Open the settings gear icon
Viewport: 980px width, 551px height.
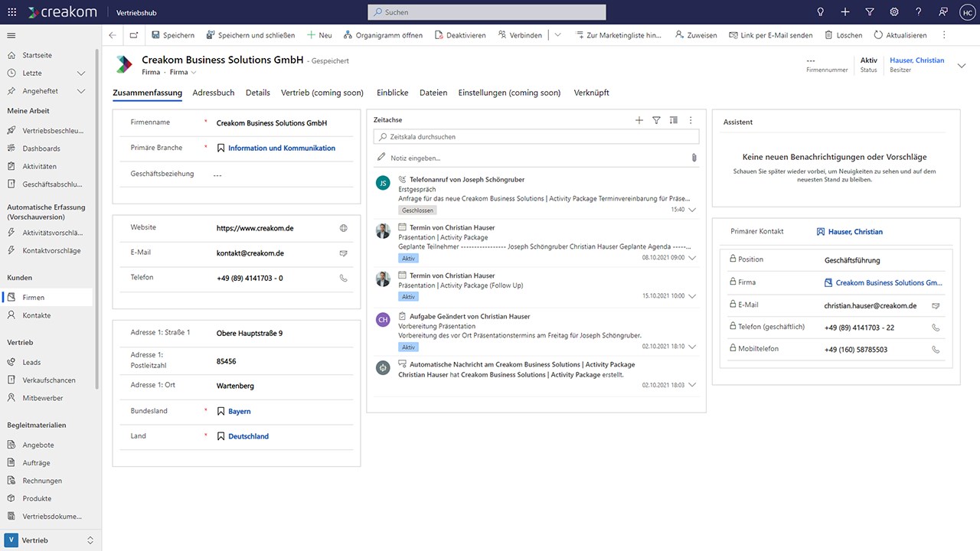(893, 12)
